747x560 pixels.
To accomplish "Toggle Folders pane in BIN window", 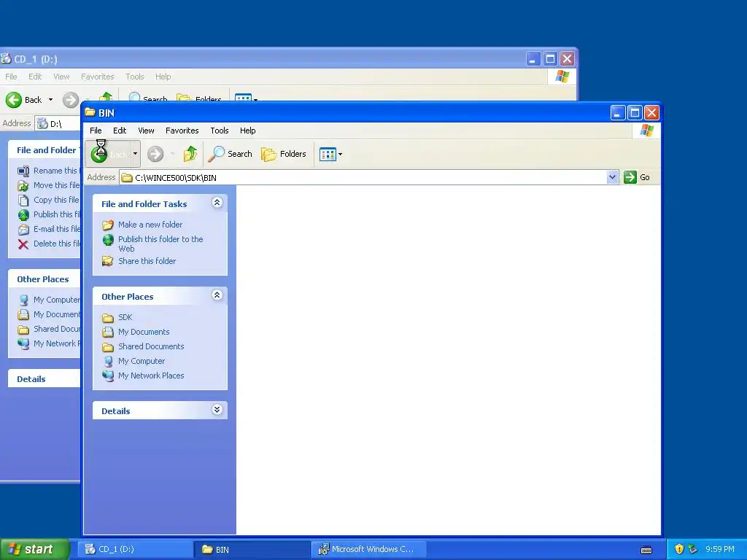I will click(x=284, y=154).
